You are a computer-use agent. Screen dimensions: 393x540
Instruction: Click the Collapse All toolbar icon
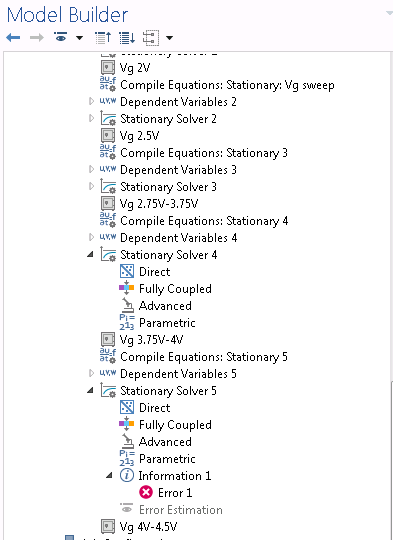point(103,38)
